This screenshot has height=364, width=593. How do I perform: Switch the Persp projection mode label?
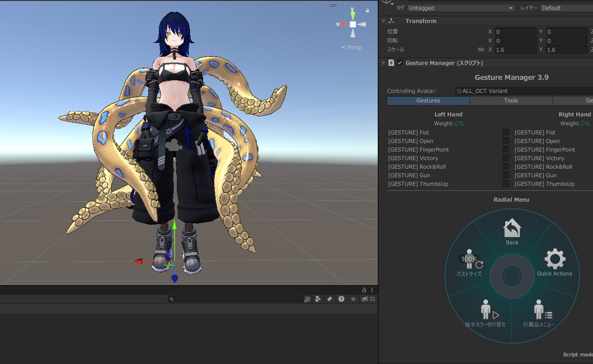point(352,47)
